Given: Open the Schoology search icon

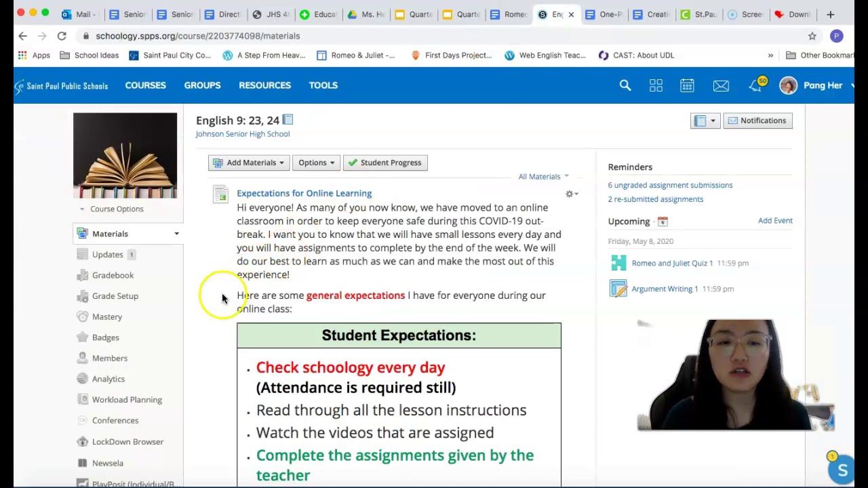Looking at the screenshot, I should click(x=625, y=85).
